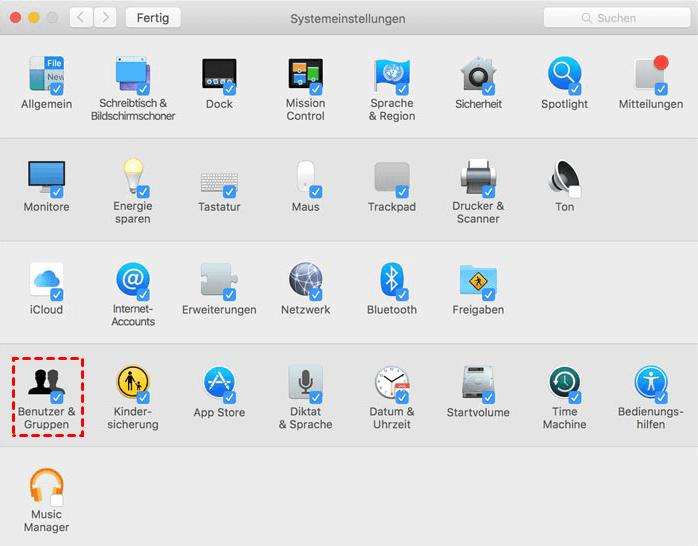This screenshot has width=698, height=546.
Task: Uncheck the Dock checkbox
Action: click(x=231, y=89)
